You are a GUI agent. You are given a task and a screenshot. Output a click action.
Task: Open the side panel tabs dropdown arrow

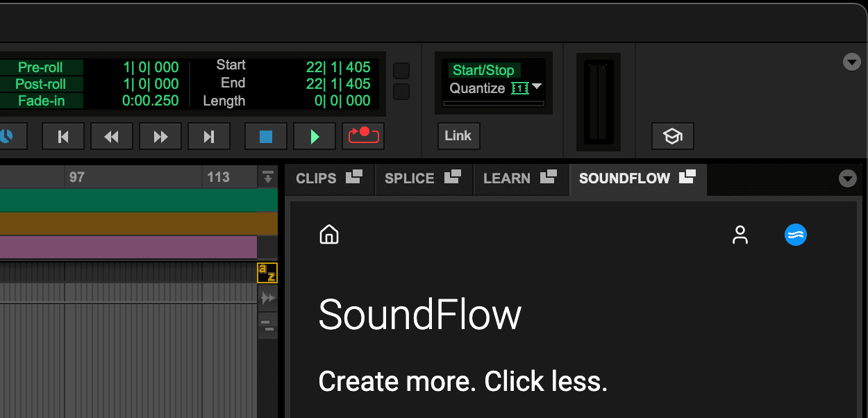click(847, 179)
